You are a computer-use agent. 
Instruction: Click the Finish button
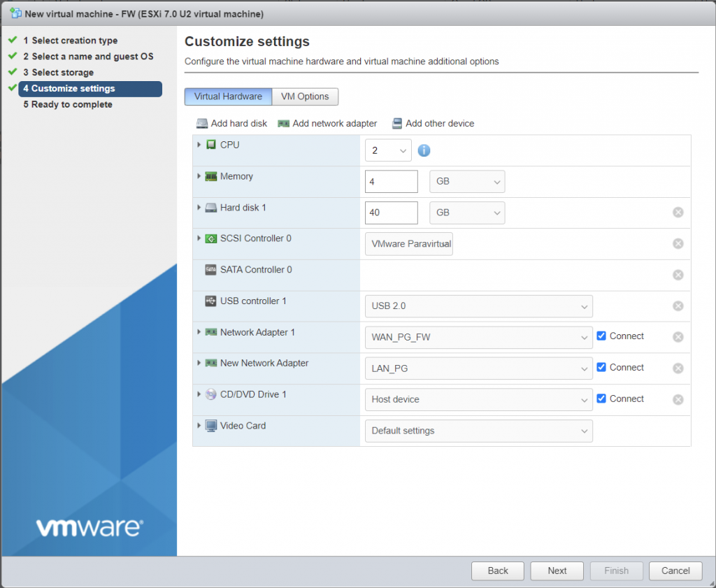pyautogui.click(x=617, y=571)
